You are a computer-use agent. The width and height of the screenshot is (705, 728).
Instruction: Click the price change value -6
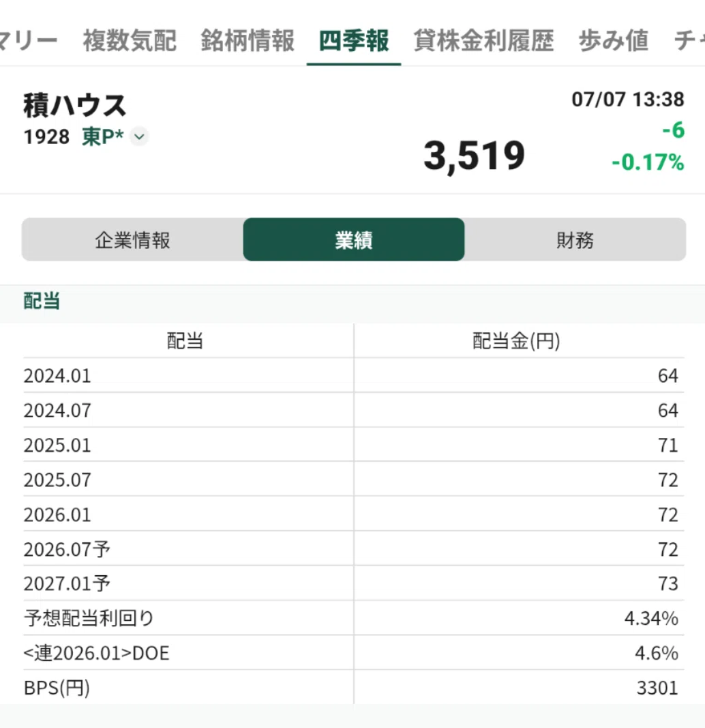pyautogui.click(x=674, y=130)
